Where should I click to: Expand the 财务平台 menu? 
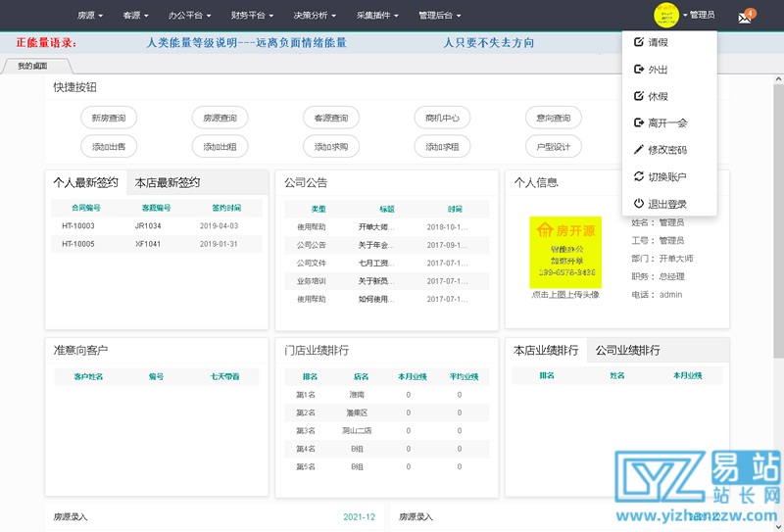tap(252, 16)
